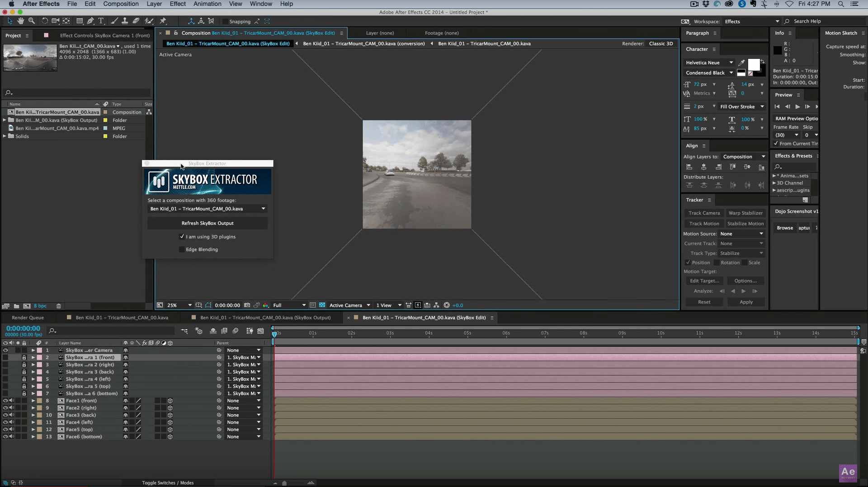This screenshot has width=868, height=487.
Task: Open the Composition menu
Action: point(121,4)
